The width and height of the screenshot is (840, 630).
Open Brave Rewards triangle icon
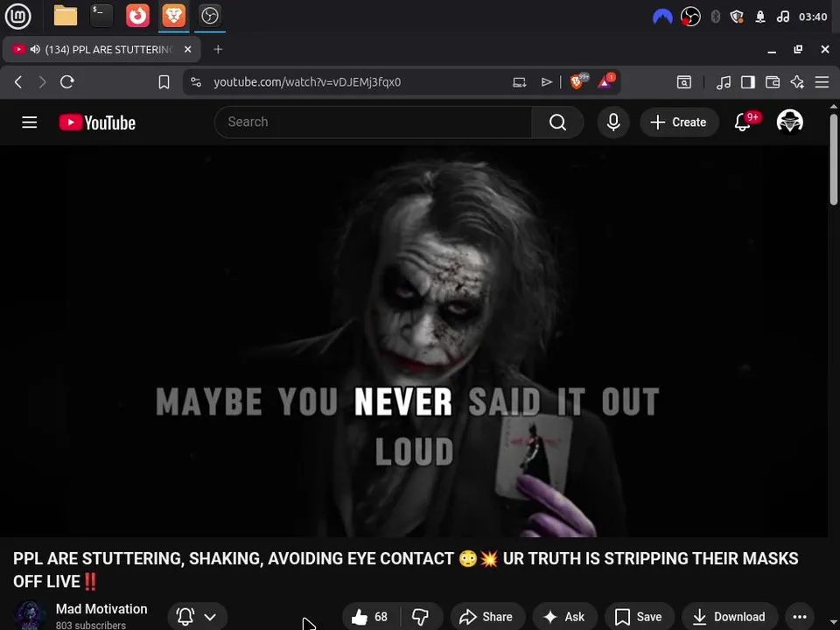(x=605, y=81)
